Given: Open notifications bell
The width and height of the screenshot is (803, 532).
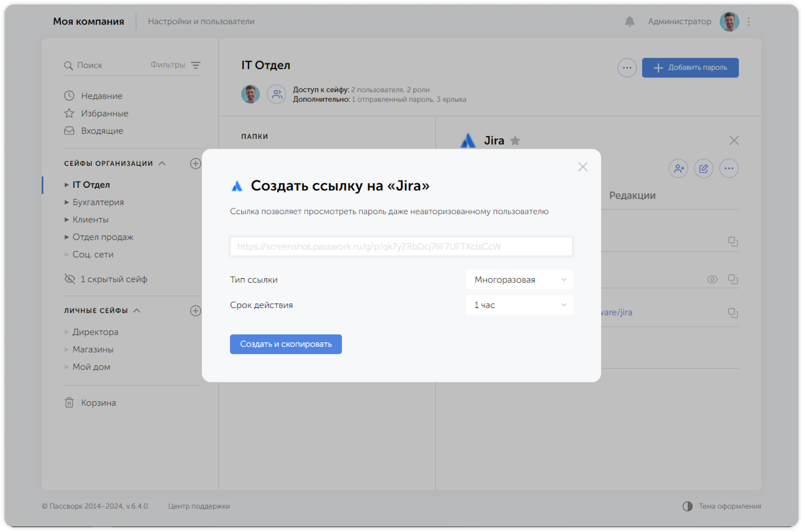Looking at the screenshot, I should tap(629, 22).
